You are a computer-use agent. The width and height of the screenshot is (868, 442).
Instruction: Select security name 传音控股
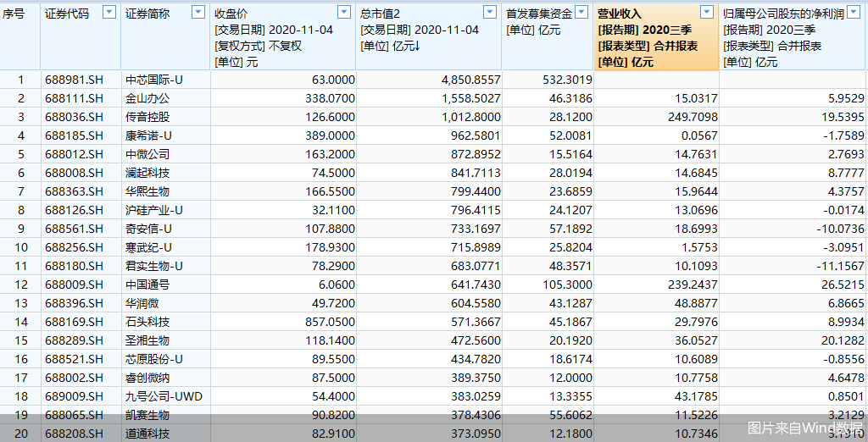[x=147, y=118]
